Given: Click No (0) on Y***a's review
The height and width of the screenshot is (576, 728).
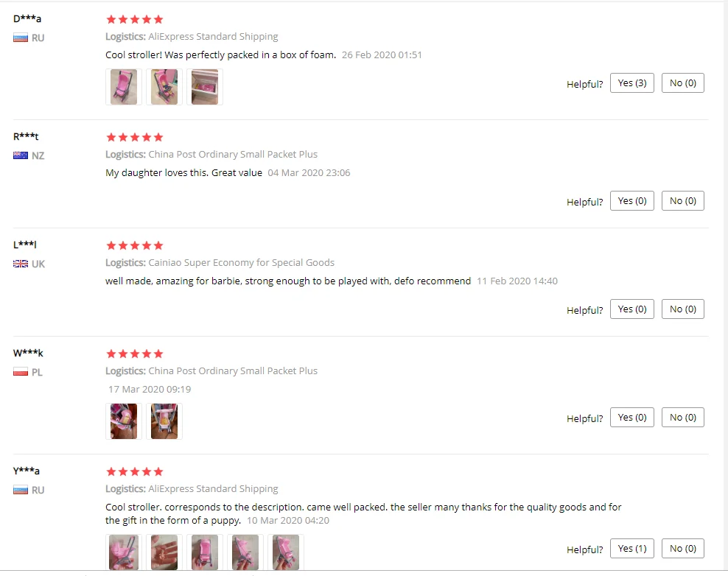Looking at the screenshot, I should tap(683, 549).
